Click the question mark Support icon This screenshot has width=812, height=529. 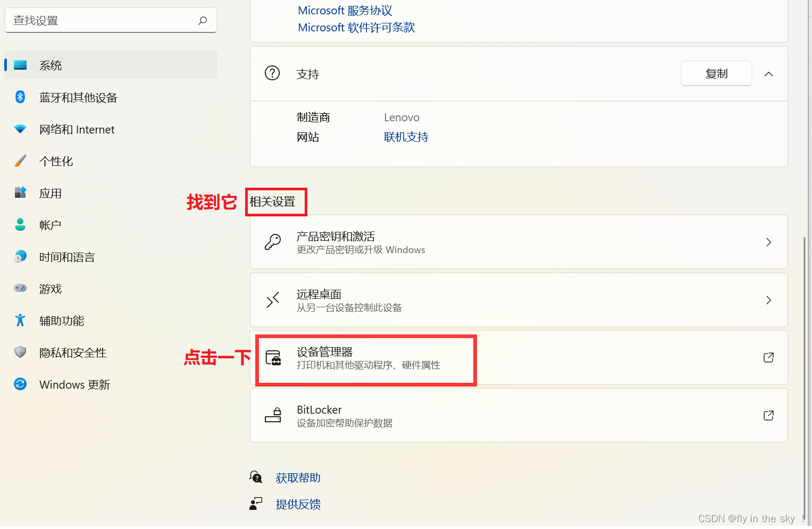272,73
